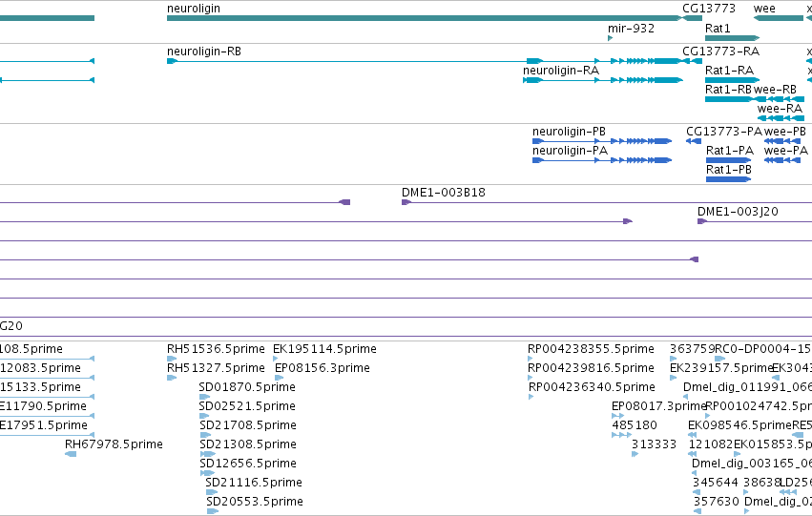Select the CG13773-PA protein label

coord(724,132)
